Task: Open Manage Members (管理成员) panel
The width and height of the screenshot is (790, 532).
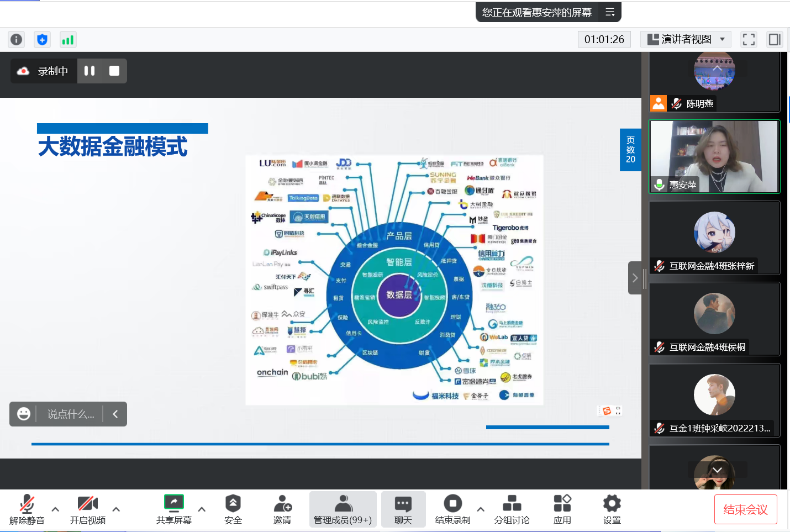Action: tap(343, 509)
